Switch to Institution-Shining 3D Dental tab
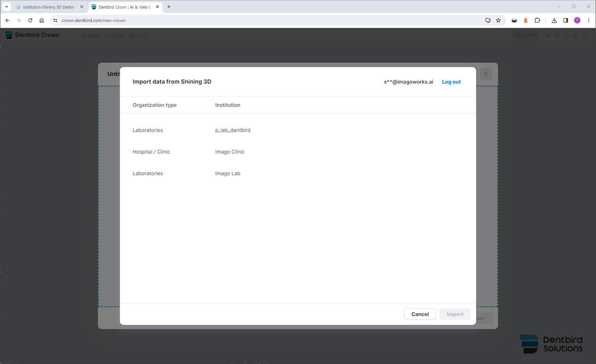596x364 pixels. pyautogui.click(x=48, y=7)
